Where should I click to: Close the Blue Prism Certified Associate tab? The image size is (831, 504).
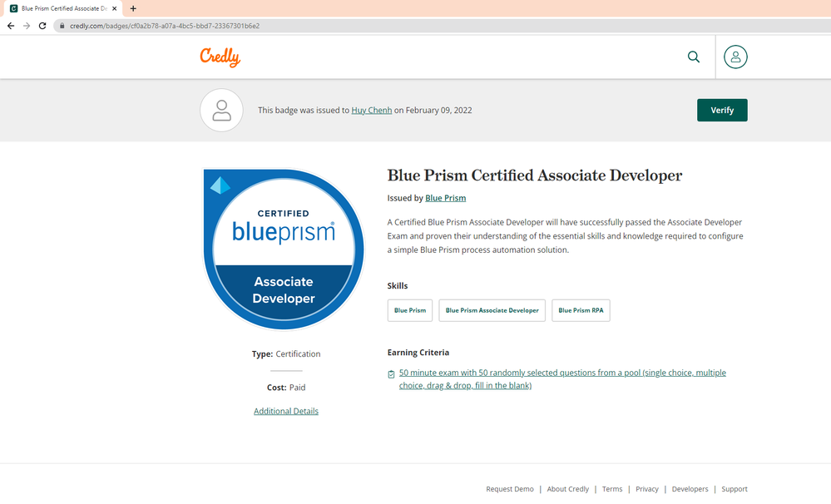click(114, 8)
